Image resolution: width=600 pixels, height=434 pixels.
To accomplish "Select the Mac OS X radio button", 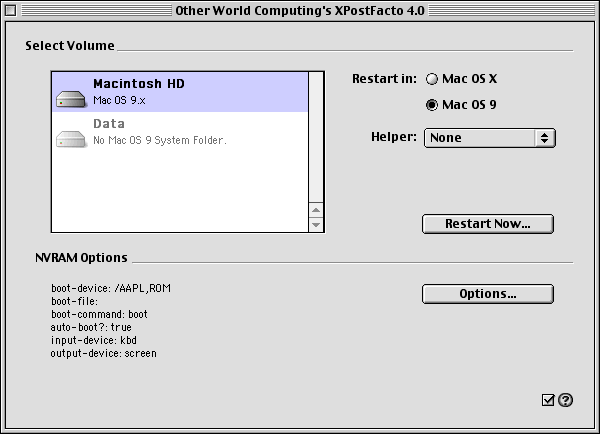I will coord(432,79).
